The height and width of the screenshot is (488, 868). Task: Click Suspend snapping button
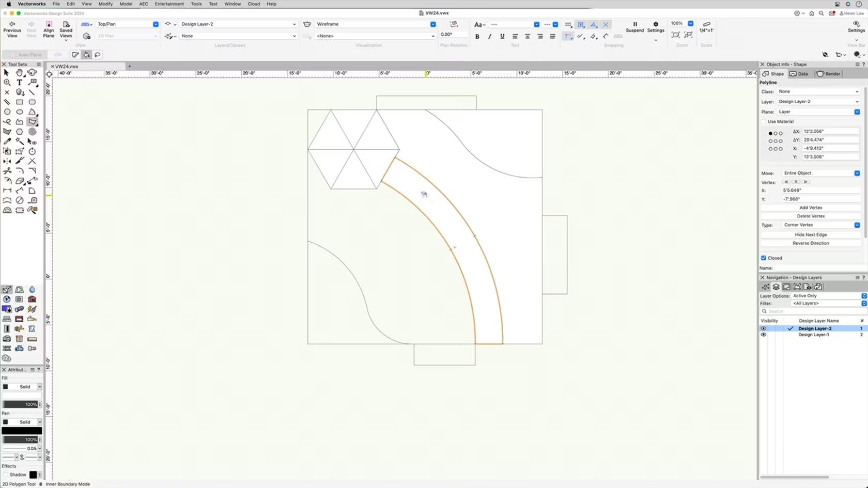point(634,27)
